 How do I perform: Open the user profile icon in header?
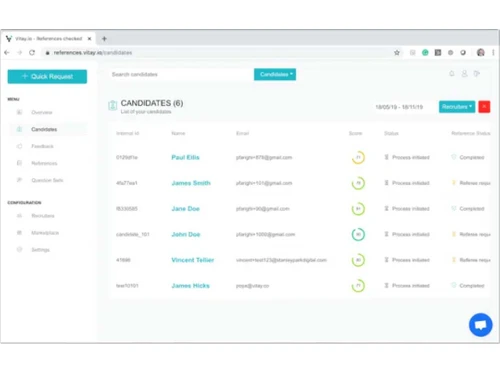pos(464,74)
